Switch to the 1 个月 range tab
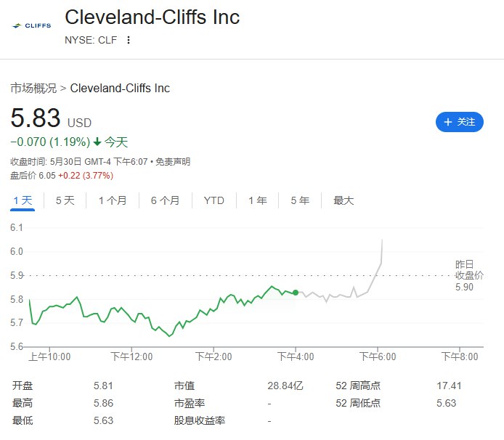 [113, 200]
